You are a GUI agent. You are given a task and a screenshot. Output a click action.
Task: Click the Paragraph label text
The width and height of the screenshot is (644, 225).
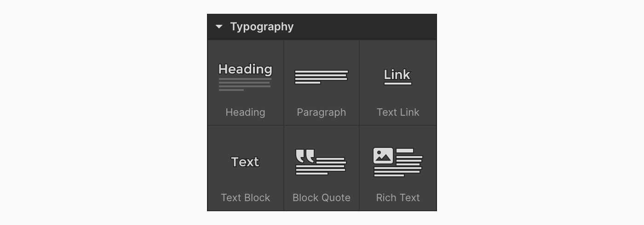(321, 112)
